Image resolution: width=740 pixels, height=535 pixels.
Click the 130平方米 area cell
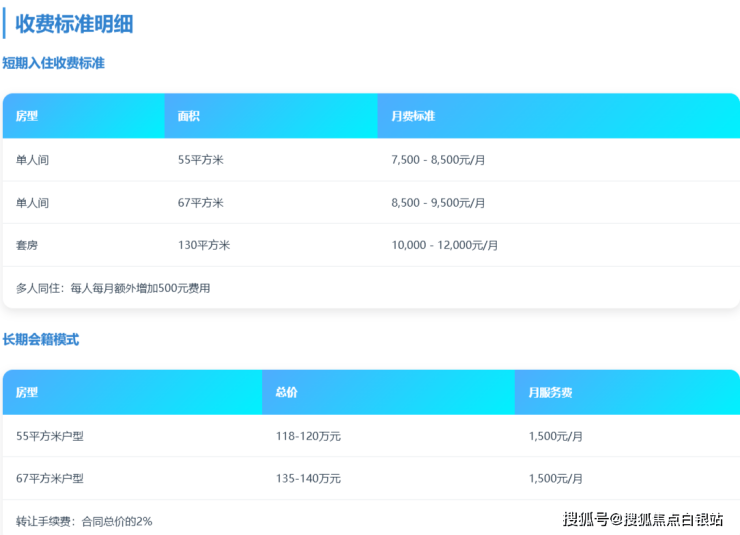[x=204, y=245]
